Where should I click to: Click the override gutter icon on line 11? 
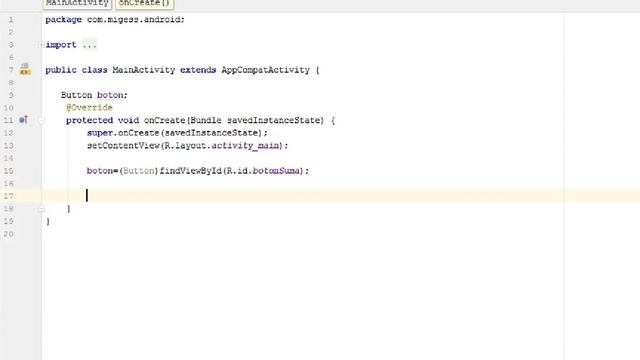click(x=23, y=120)
